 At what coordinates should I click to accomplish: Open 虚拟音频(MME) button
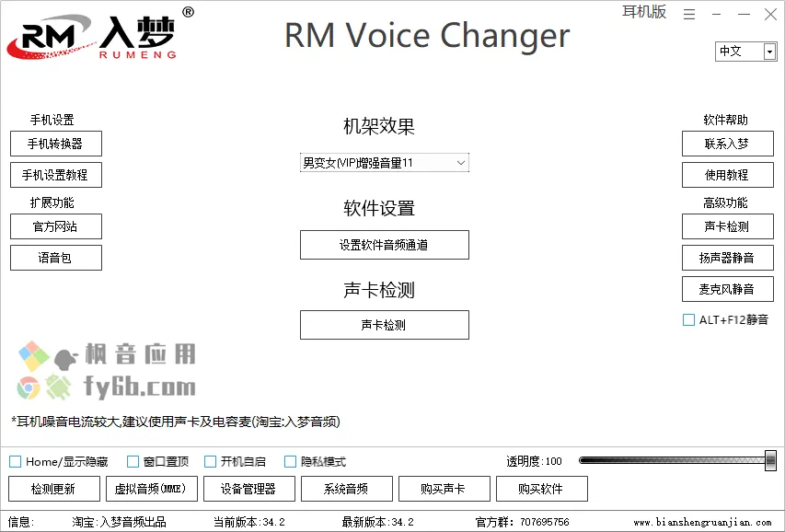[x=152, y=489]
